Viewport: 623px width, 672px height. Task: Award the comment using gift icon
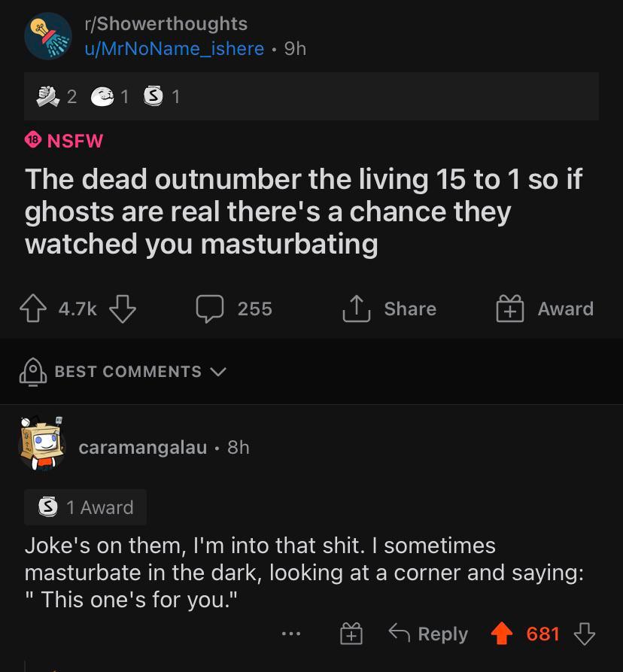[x=350, y=634]
